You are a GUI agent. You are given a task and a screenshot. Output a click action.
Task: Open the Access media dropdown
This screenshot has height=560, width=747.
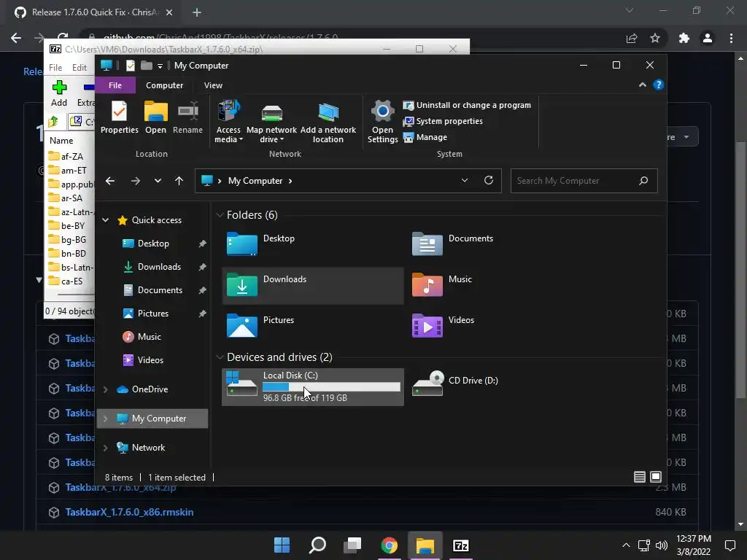click(x=228, y=122)
